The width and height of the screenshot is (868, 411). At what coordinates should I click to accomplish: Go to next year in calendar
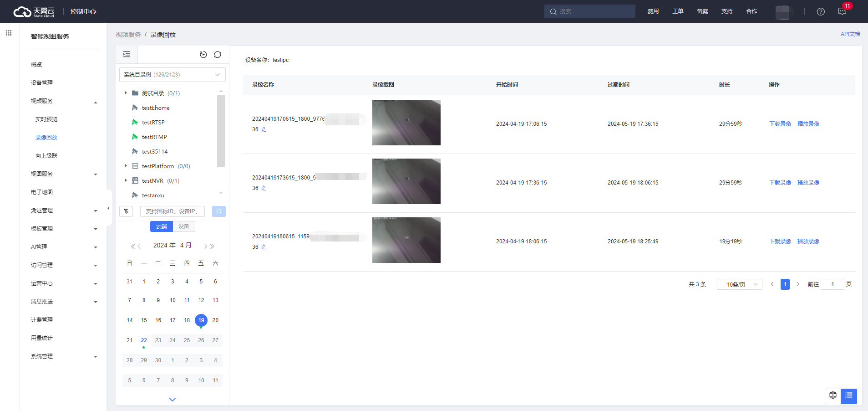pyautogui.click(x=212, y=247)
